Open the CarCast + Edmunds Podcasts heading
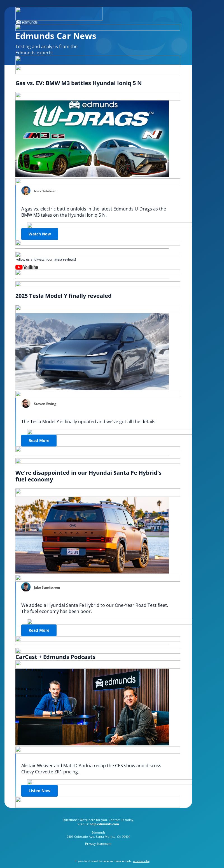 point(55,657)
